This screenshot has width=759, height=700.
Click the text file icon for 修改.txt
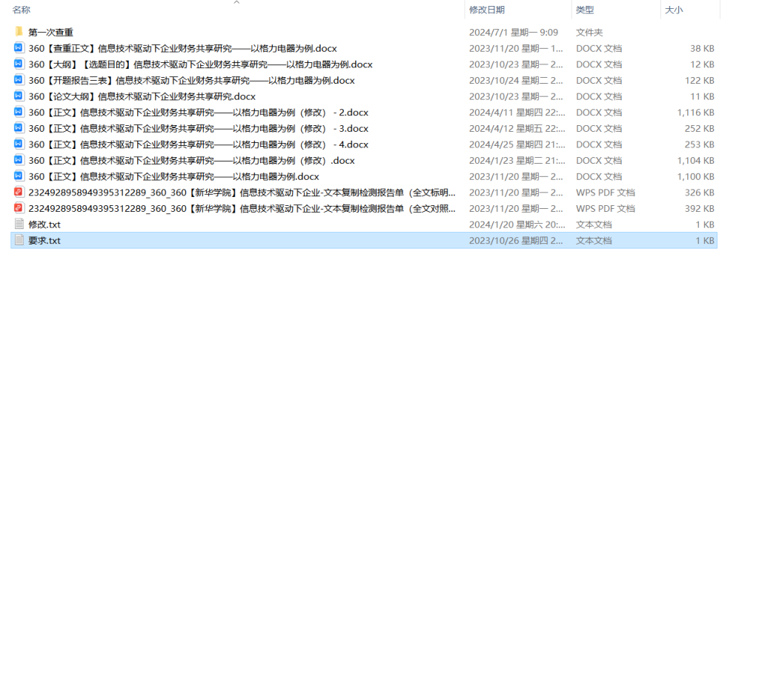pos(19,224)
